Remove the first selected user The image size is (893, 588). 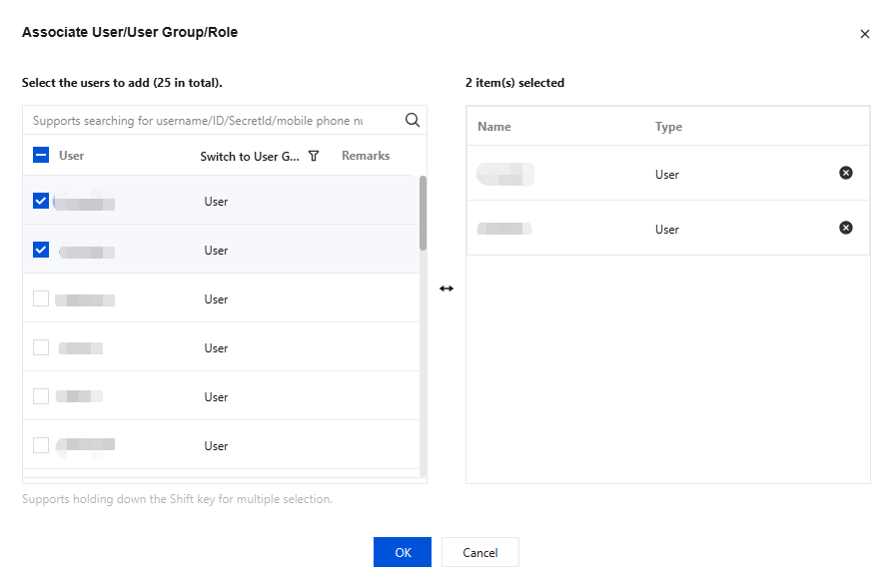click(846, 173)
